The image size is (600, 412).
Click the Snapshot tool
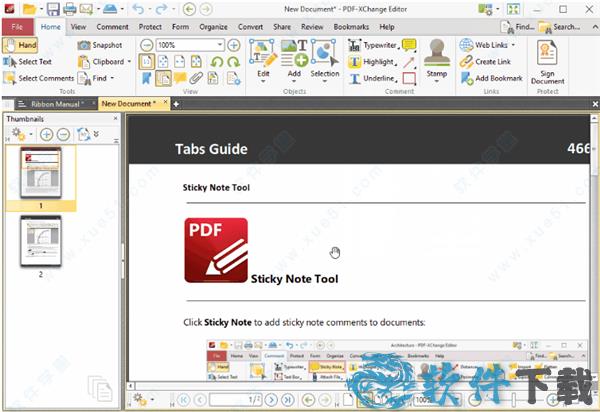[x=99, y=45]
